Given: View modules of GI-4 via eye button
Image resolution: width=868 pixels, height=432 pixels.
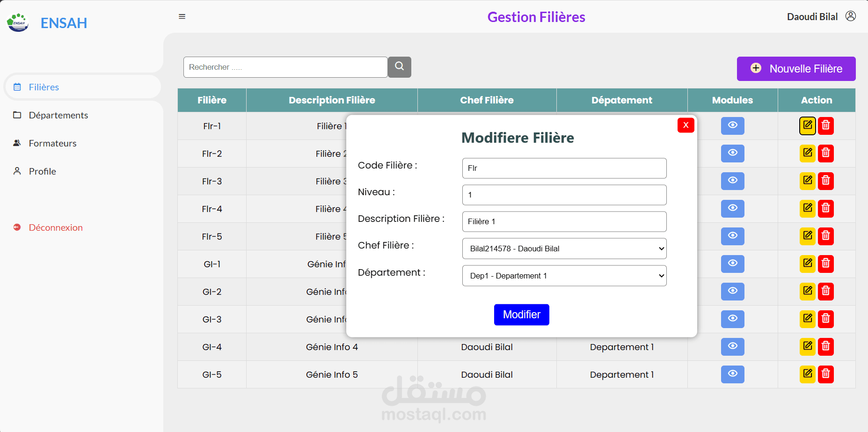Looking at the screenshot, I should tap(733, 346).
